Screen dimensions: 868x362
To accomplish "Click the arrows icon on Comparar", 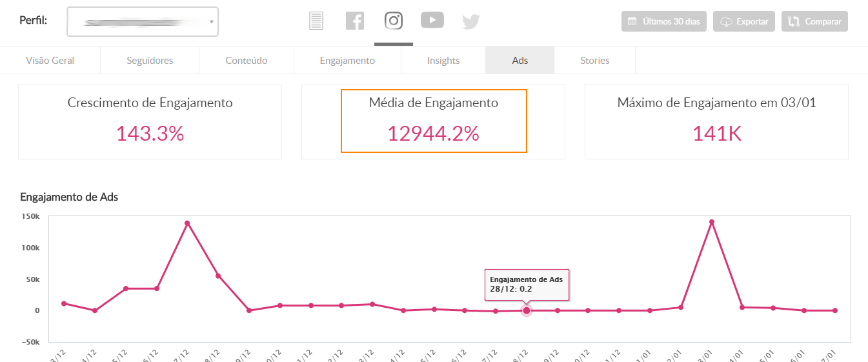I will [x=794, y=21].
